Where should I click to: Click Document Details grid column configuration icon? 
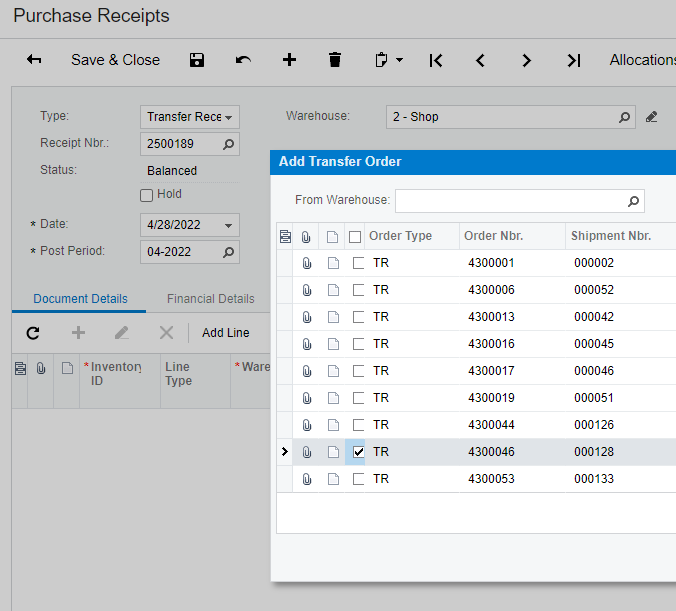tap(20, 369)
